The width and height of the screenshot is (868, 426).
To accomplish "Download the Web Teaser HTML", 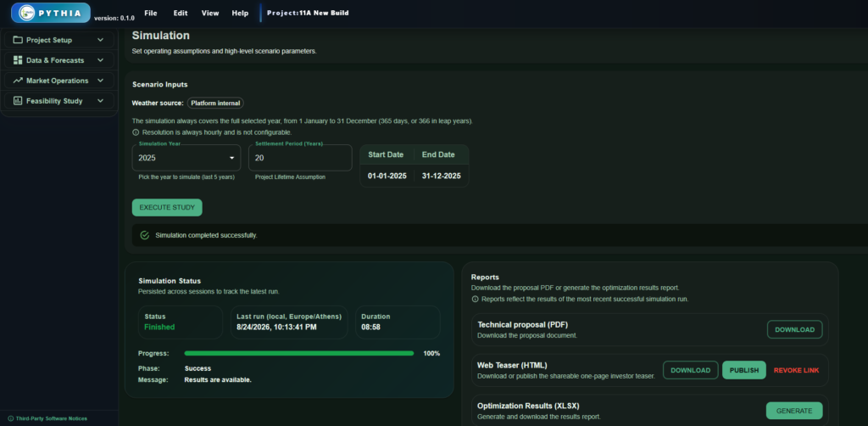I will tap(690, 370).
